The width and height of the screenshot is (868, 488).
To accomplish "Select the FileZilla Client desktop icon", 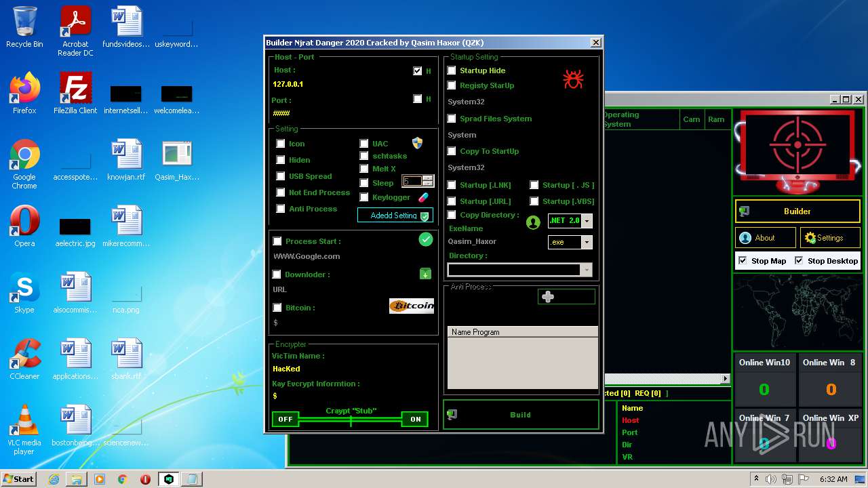I will [75, 93].
